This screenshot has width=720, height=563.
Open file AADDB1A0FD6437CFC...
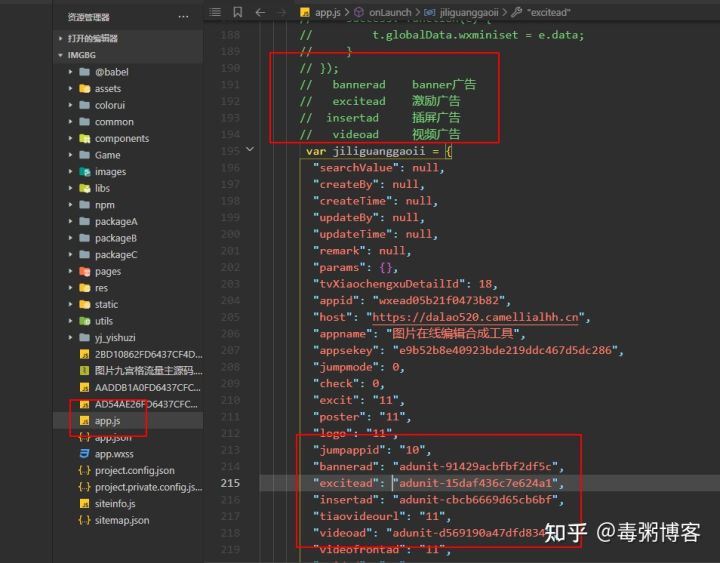coord(147,388)
